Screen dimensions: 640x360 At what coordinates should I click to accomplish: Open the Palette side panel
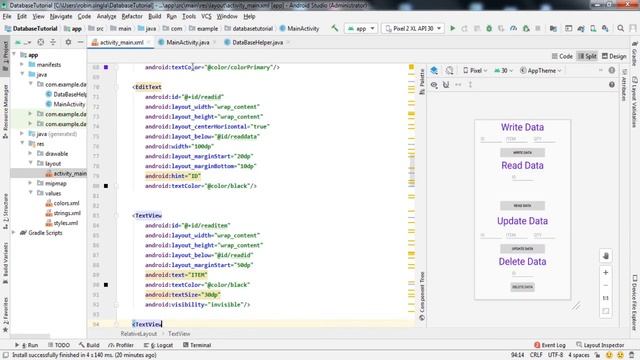(422, 81)
